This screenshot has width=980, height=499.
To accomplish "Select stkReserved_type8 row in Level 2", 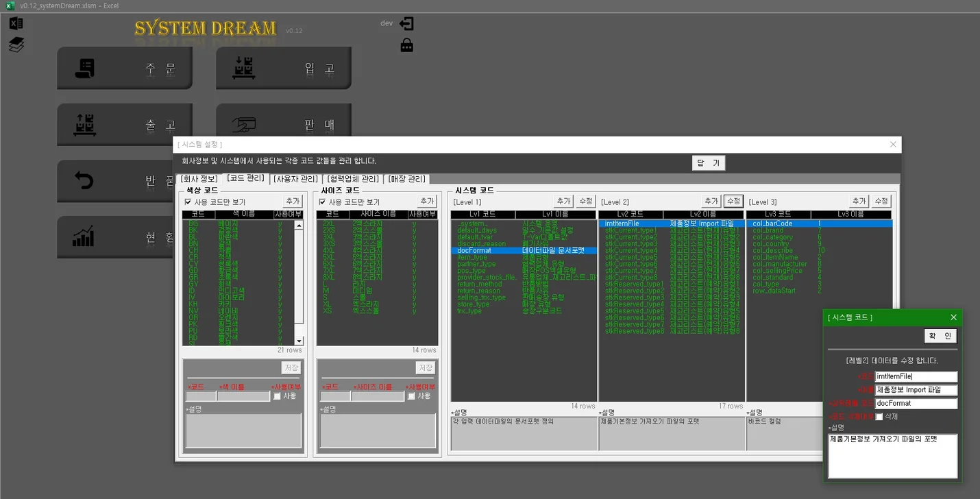I will click(672, 331).
